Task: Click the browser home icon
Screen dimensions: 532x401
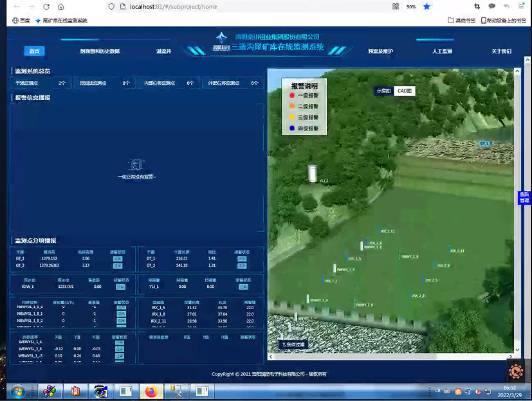Action: point(60,6)
